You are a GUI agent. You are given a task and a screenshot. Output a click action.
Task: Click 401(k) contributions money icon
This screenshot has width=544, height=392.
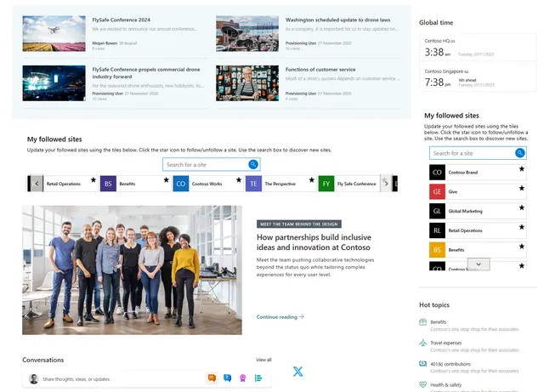(422, 364)
